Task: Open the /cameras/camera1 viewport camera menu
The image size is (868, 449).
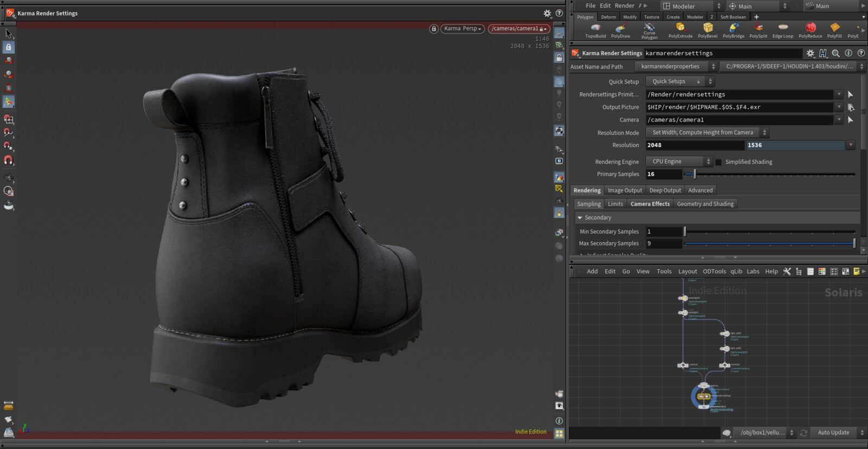Action: point(519,29)
